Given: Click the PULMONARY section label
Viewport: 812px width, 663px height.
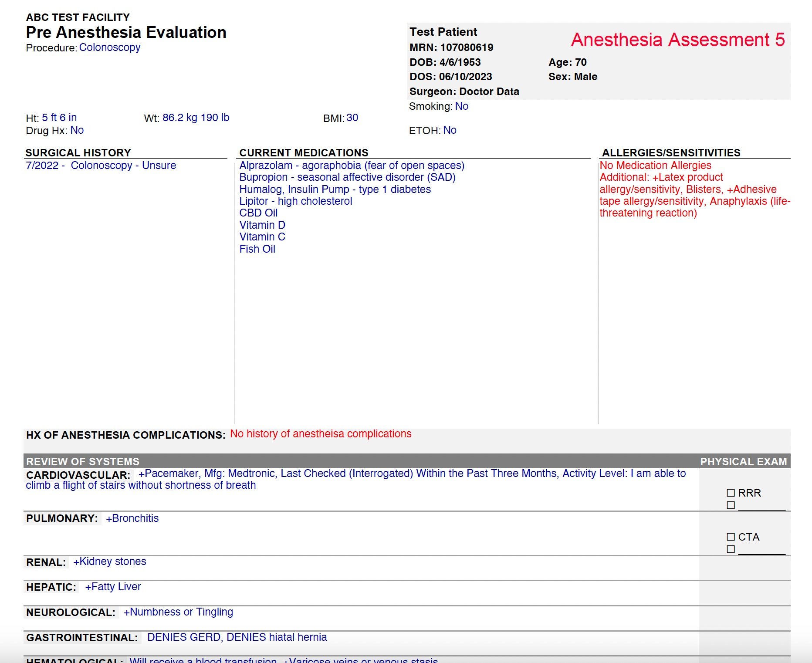Looking at the screenshot, I should pyautogui.click(x=62, y=518).
